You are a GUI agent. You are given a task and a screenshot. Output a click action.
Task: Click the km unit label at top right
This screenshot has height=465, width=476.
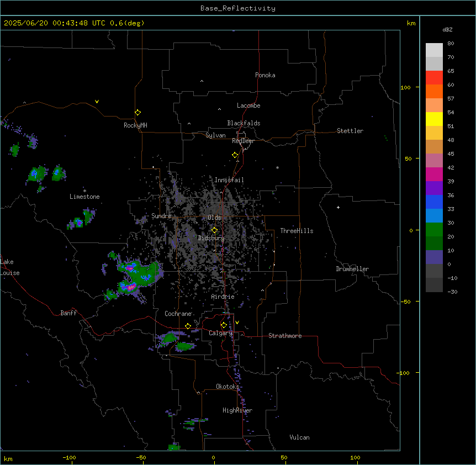[x=411, y=23]
